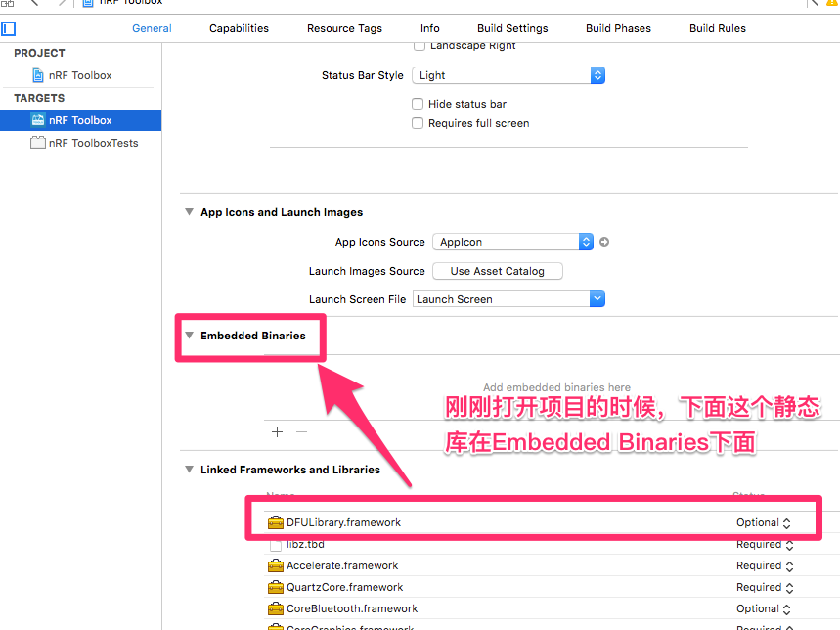The width and height of the screenshot is (840, 630).
Task: Change CoreBluetooth.framework Optional status
Action: pos(764,609)
